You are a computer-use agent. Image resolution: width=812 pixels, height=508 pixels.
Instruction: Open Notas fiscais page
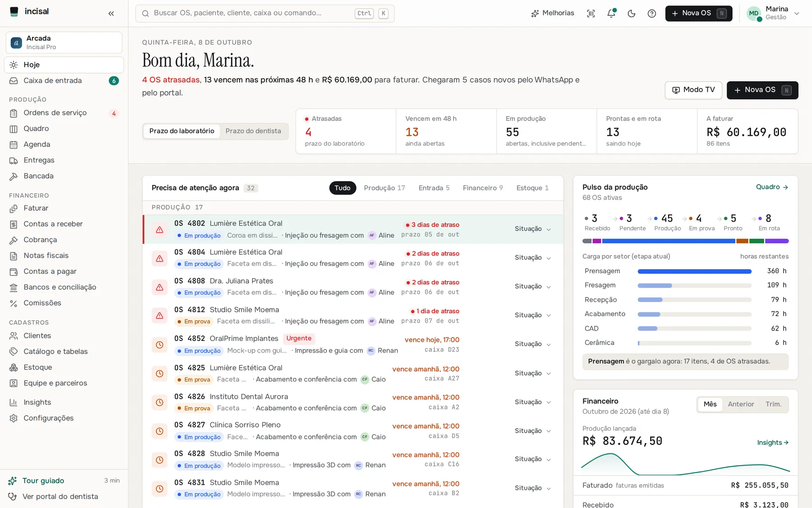tap(64, 256)
